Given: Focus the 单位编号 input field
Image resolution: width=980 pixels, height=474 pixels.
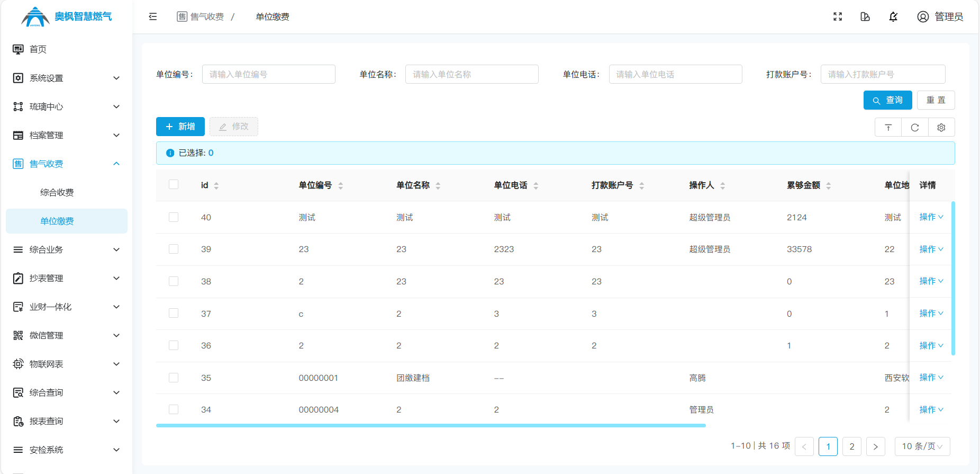Looking at the screenshot, I should tap(269, 74).
